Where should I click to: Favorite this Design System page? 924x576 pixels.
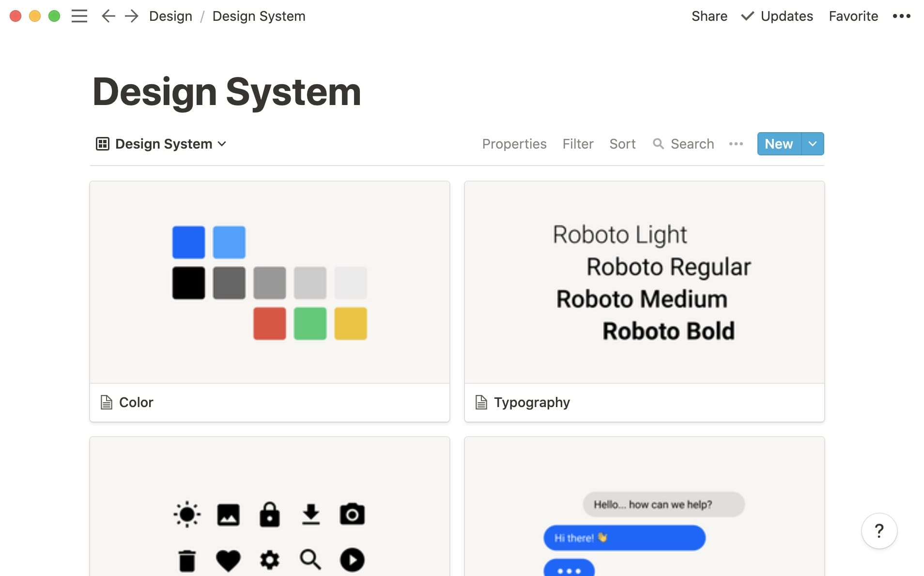[853, 16]
